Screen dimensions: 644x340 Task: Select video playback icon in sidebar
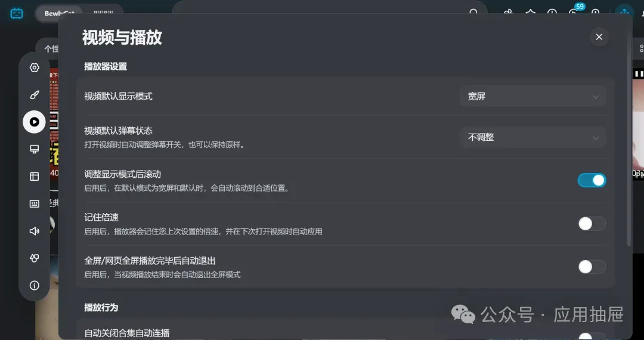(x=34, y=122)
